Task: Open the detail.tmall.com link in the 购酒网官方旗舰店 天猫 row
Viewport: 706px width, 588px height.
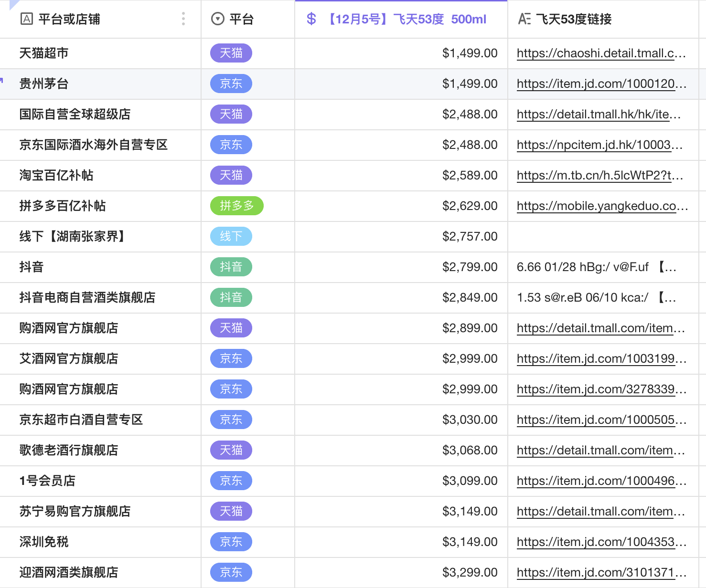Action: pyautogui.click(x=601, y=328)
